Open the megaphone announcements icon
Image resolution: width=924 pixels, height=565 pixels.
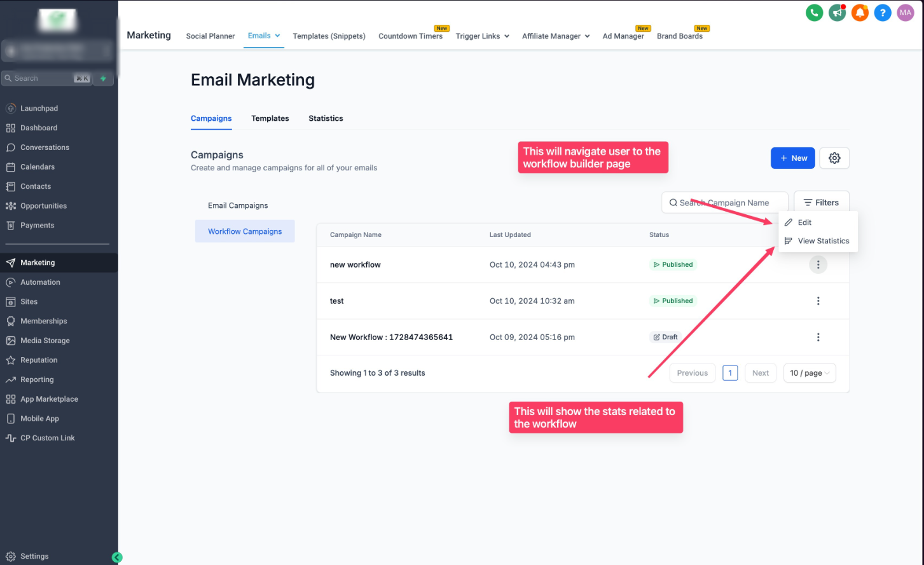837,13
